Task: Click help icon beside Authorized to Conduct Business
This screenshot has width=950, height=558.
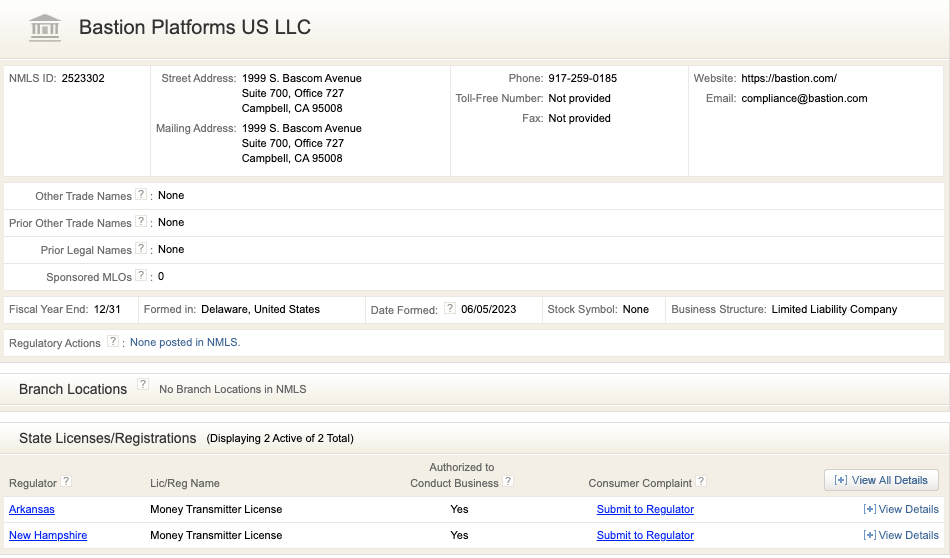Action: coord(508,482)
